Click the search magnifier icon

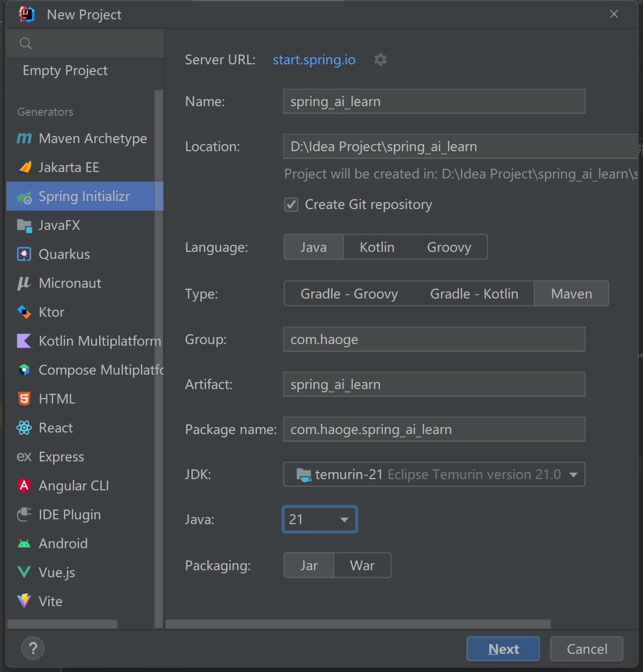pyautogui.click(x=25, y=43)
